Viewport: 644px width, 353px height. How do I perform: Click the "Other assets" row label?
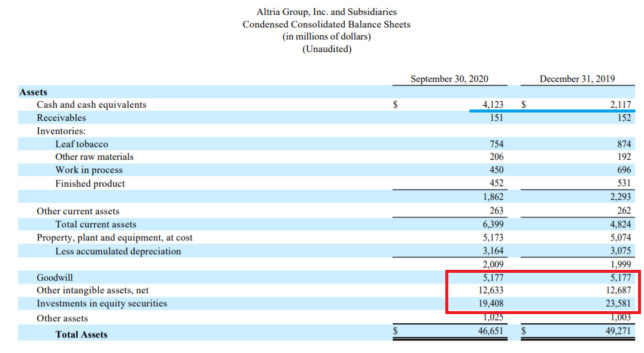pyautogui.click(x=62, y=318)
